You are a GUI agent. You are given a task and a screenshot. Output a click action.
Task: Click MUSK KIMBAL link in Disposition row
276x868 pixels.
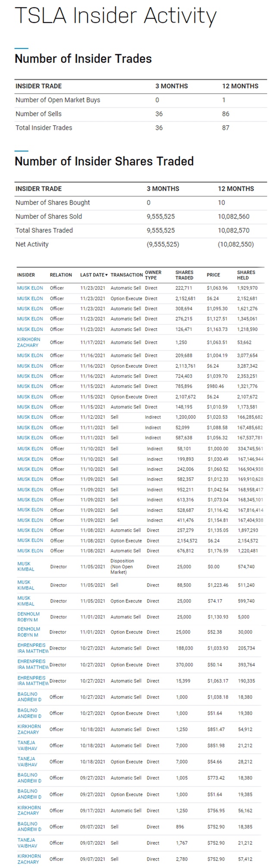25,566
